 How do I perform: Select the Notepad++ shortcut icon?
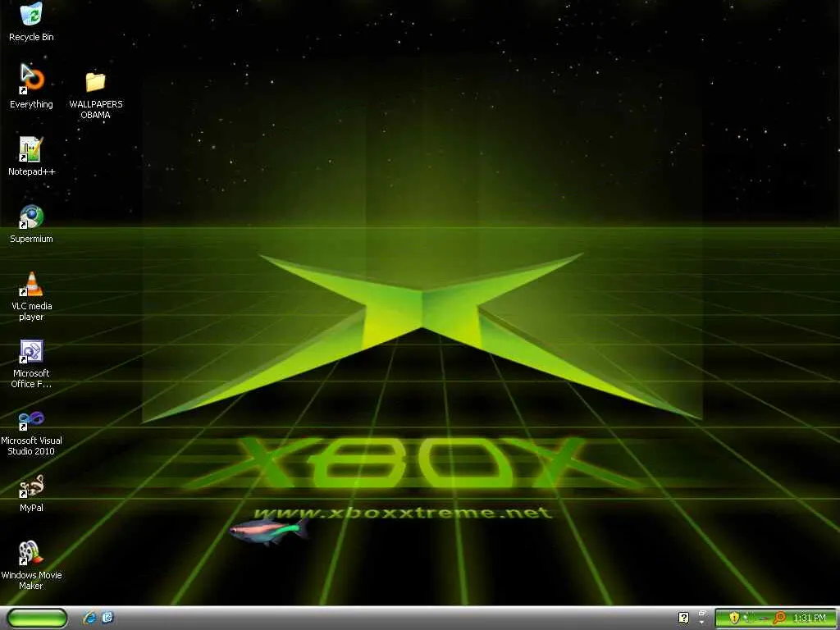[x=31, y=156]
